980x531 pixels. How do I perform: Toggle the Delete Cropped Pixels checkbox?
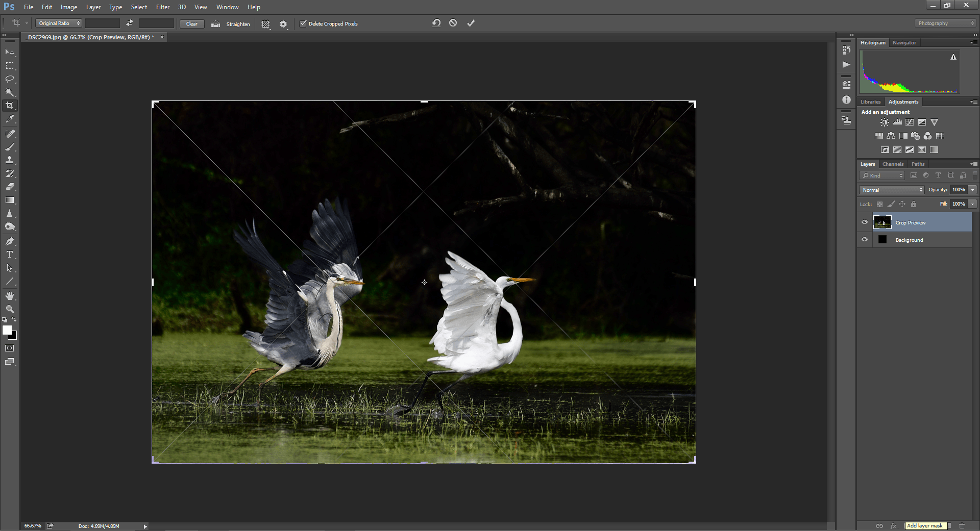click(303, 23)
